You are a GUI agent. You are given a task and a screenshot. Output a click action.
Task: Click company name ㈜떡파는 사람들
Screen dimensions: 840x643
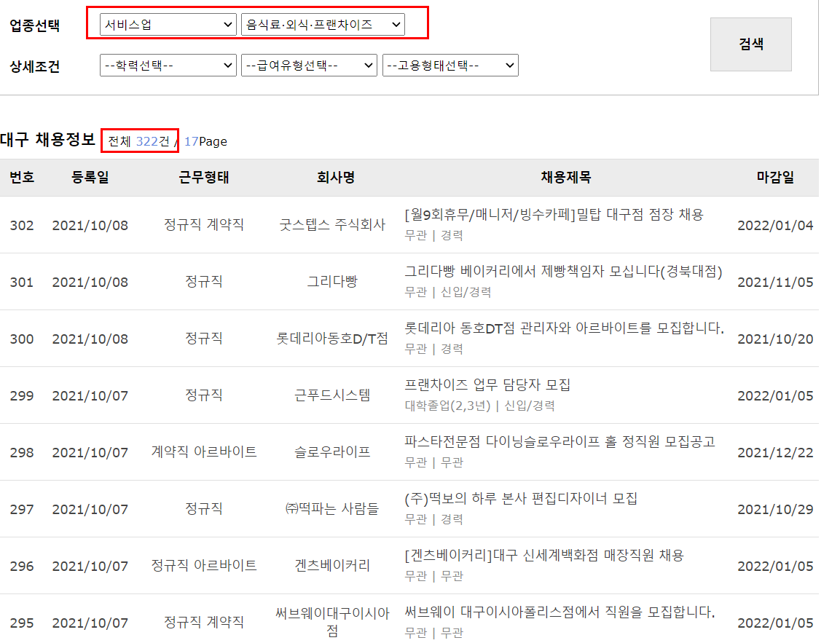tap(332, 508)
